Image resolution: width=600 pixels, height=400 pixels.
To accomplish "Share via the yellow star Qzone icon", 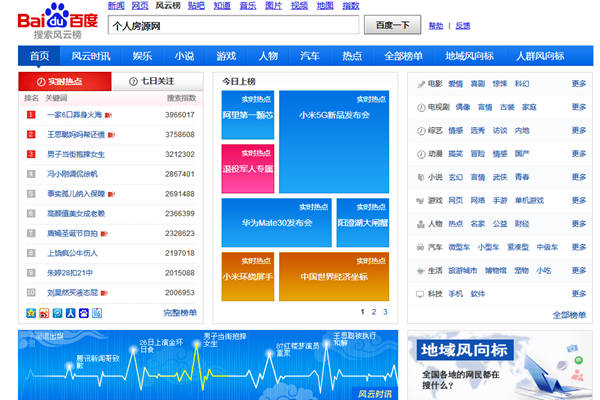I will click(x=31, y=313).
